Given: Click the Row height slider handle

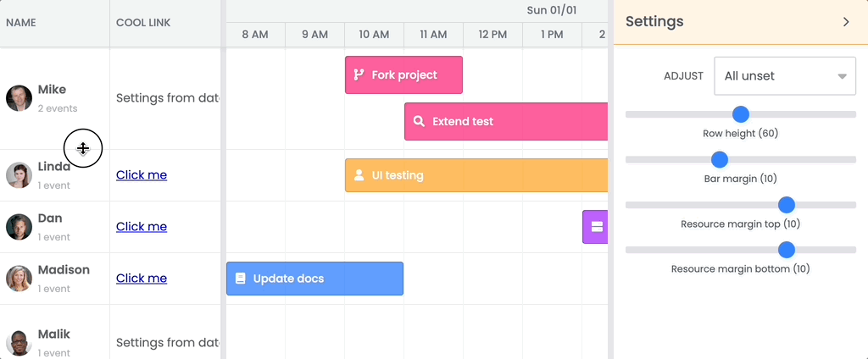Looking at the screenshot, I should tap(740, 114).
